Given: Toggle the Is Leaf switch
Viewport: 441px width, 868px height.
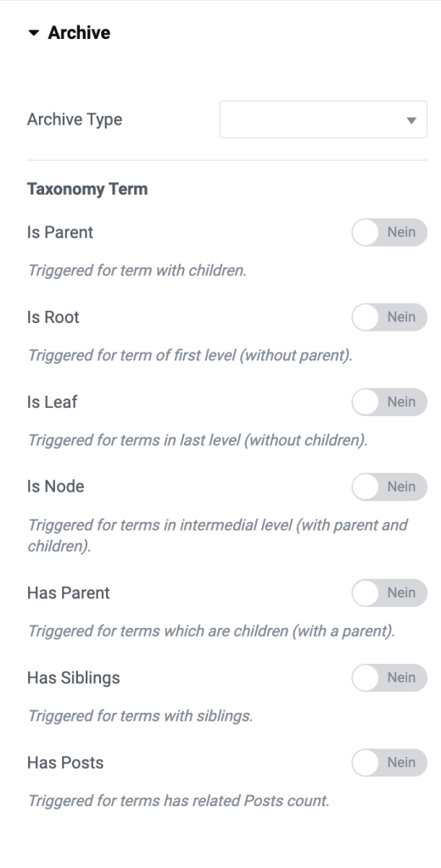Looking at the screenshot, I should 389,402.
